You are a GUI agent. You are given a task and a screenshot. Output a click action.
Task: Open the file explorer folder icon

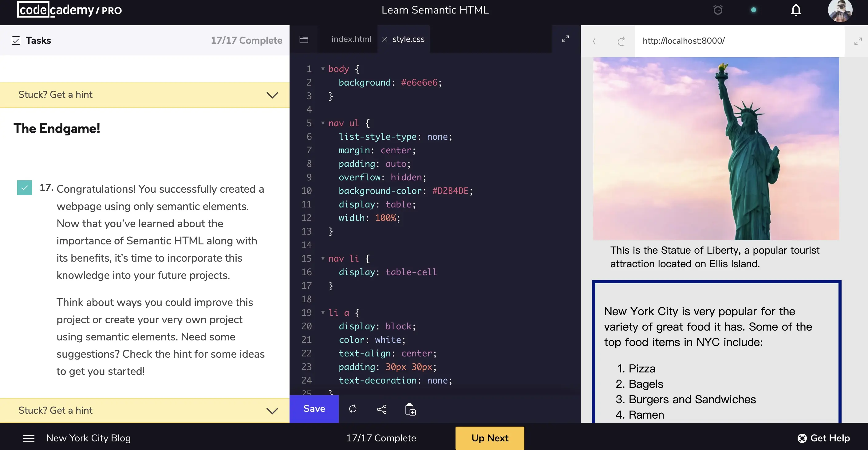coord(304,39)
